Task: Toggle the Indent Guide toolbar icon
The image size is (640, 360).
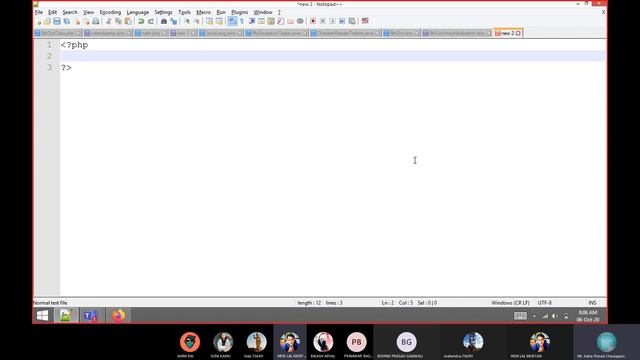Action: pos(252,21)
